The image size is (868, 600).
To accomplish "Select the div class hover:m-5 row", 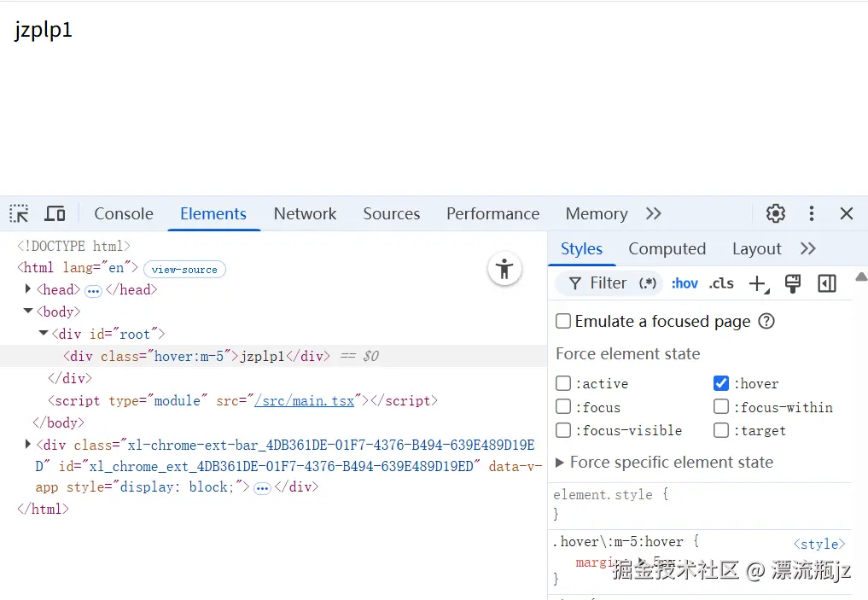I will point(273,356).
